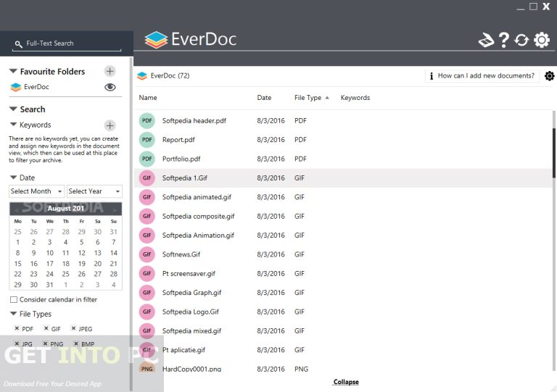The width and height of the screenshot is (557, 392).
Task: Add a keyword with the plus icon
Action: pyautogui.click(x=110, y=125)
